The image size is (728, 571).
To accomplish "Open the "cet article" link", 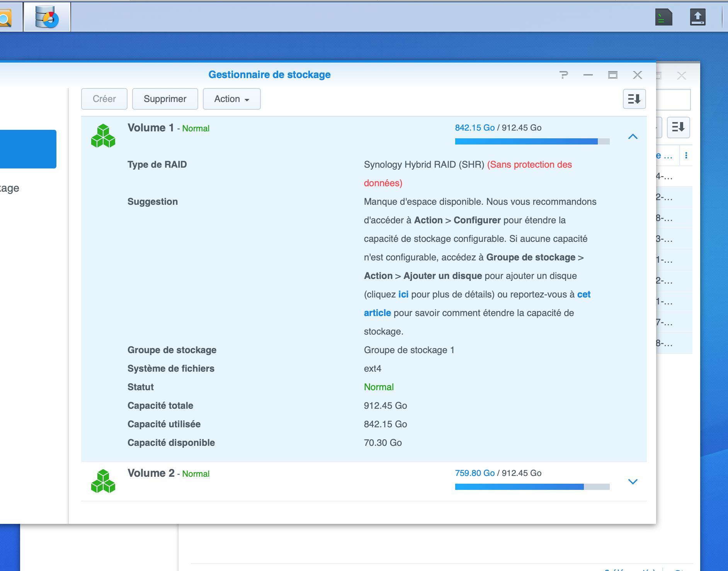I will [x=583, y=294].
